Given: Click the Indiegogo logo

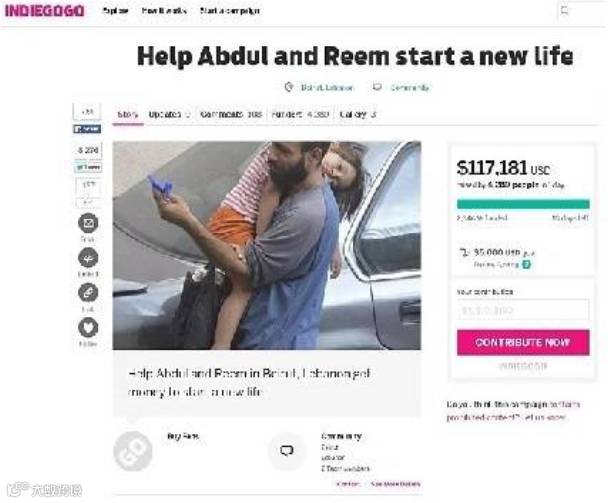Looking at the screenshot, I should pyautogui.click(x=44, y=11).
